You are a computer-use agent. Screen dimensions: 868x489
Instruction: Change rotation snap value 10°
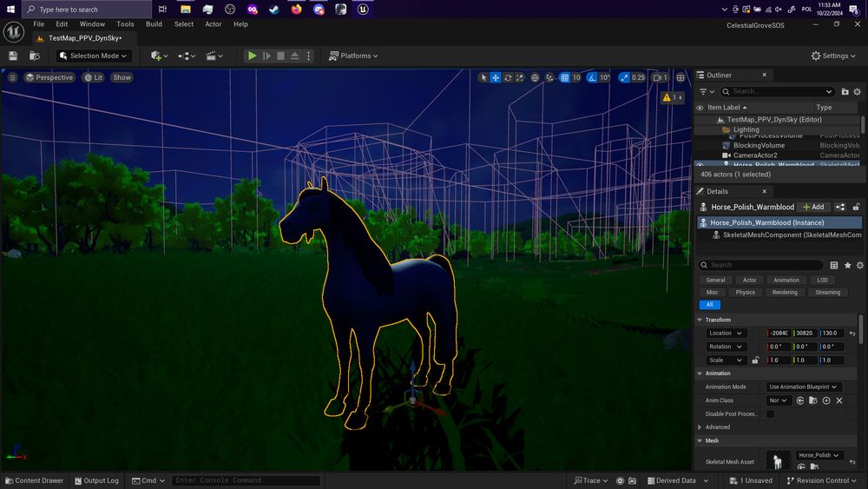604,77
